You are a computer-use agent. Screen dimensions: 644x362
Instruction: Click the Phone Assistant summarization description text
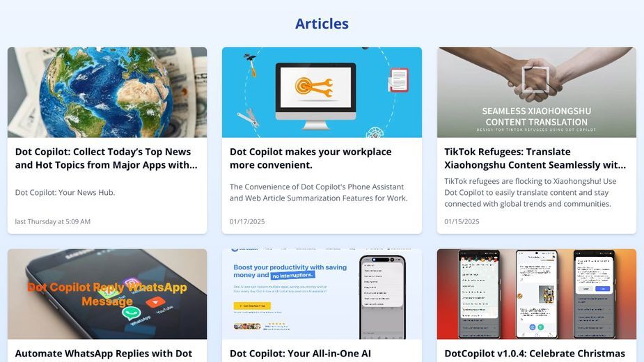tap(318, 192)
